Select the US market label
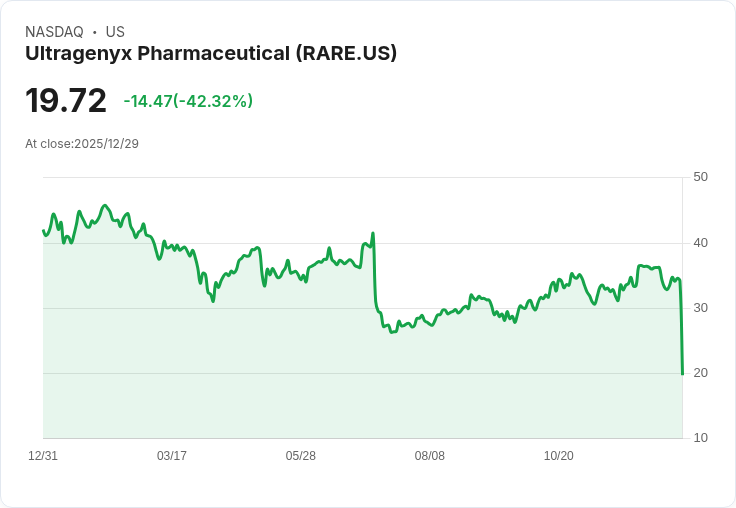 pyautogui.click(x=115, y=32)
